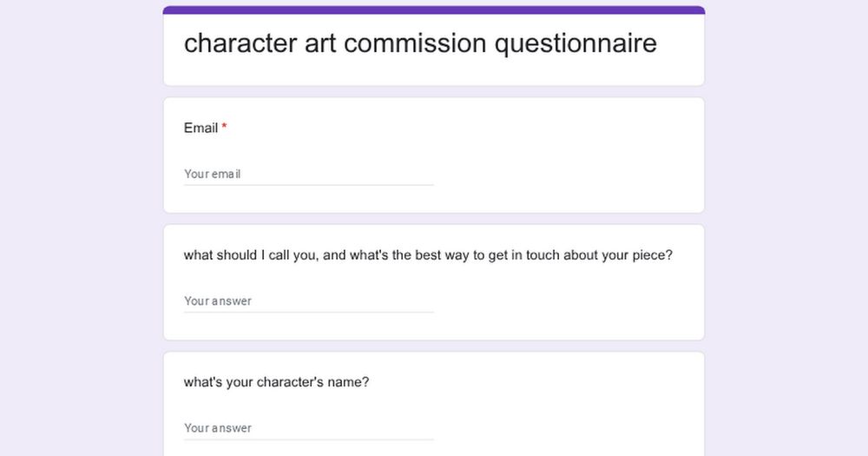Focus the 'Your email' input field
Image resolution: width=868 pixels, height=456 pixels.
click(x=308, y=174)
